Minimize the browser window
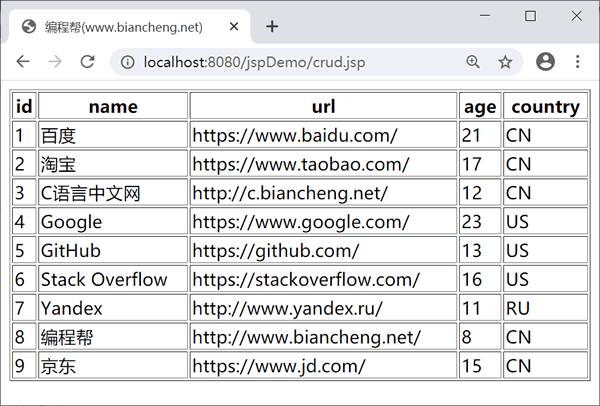This screenshot has width=600, height=406. point(485,16)
